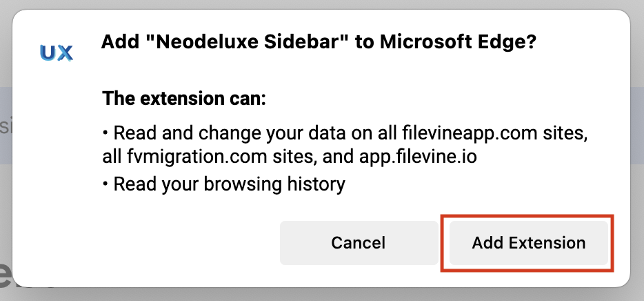This screenshot has width=644, height=301.
Task: Confirm with the Add Extension button
Action: tap(529, 243)
